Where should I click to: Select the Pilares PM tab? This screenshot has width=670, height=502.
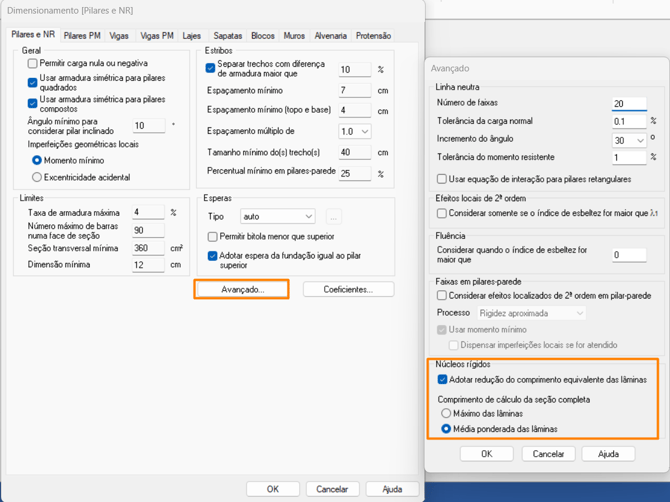[82, 36]
